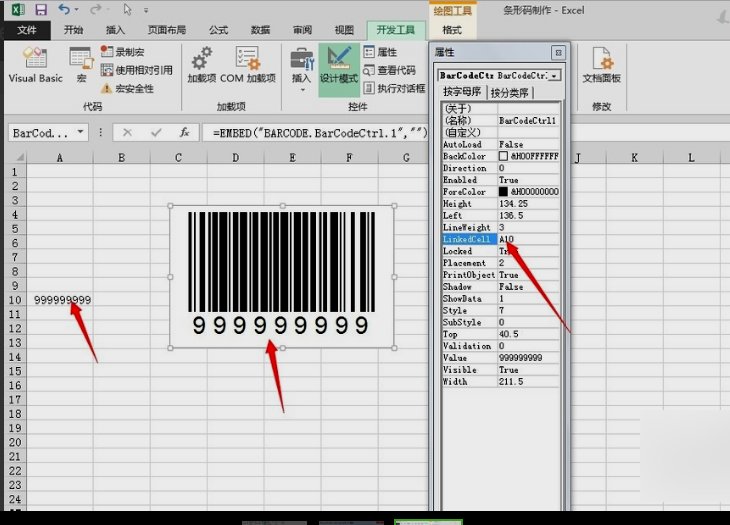Screen dimensions: 730x525
Task: Click the ForeColor black color swatch
Action: pos(503,191)
